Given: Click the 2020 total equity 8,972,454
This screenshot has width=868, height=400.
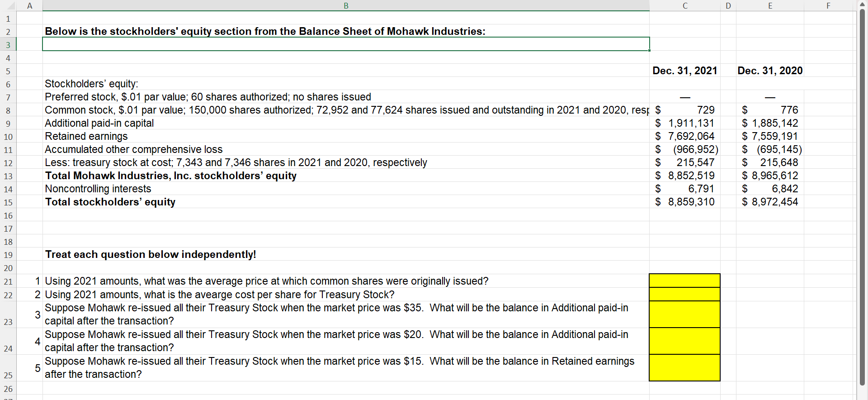Looking at the screenshot, I should [x=775, y=202].
